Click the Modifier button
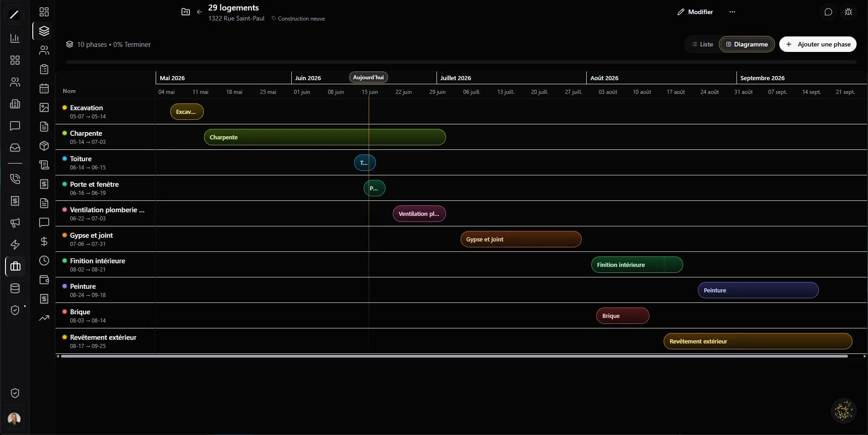Viewport: 868px width, 435px height. pyautogui.click(x=695, y=12)
